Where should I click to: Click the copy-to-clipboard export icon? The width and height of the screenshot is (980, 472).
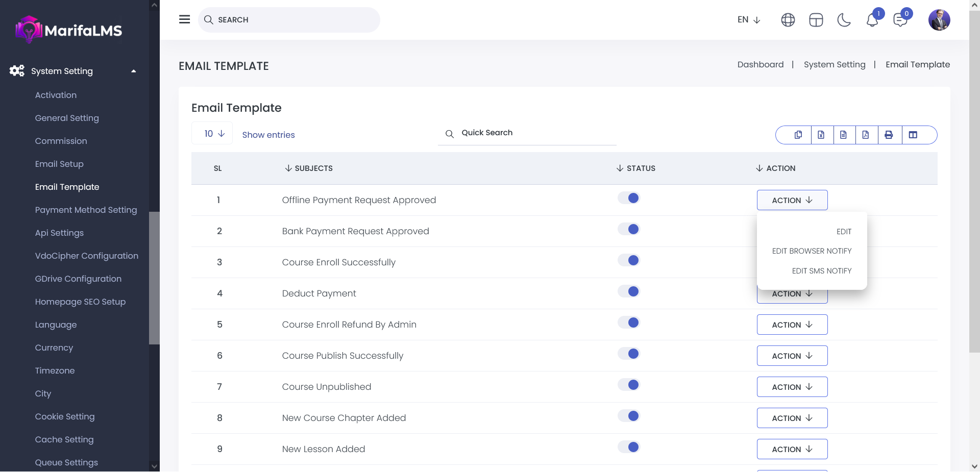[798, 135]
